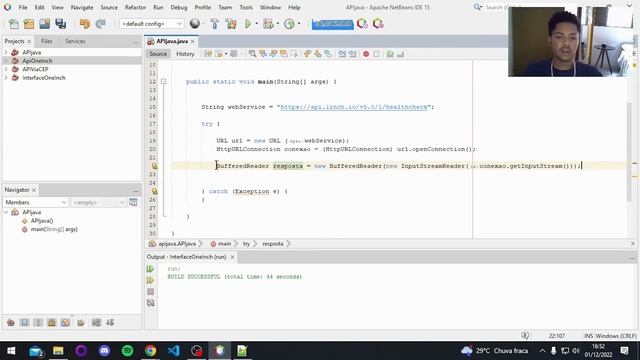The image size is (640, 360).
Task: Click the Redo arrow icon
Action: click(x=100, y=24)
